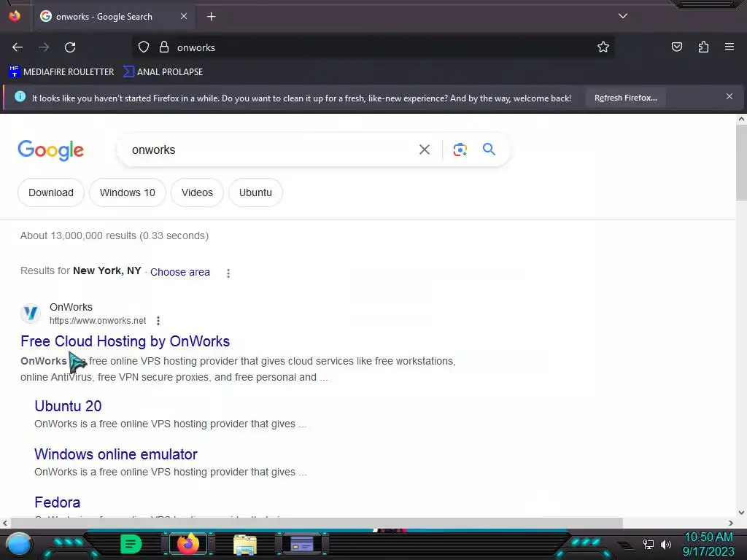Open the Start orb on taskbar
Image resolution: width=747 pixels, height=560 pixels.
[19, 544]
